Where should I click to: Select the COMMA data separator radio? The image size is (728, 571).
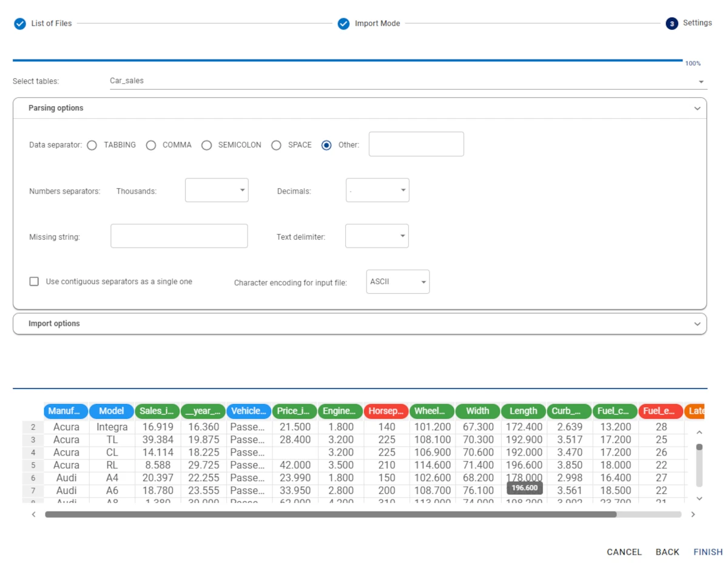pos(151,146)
